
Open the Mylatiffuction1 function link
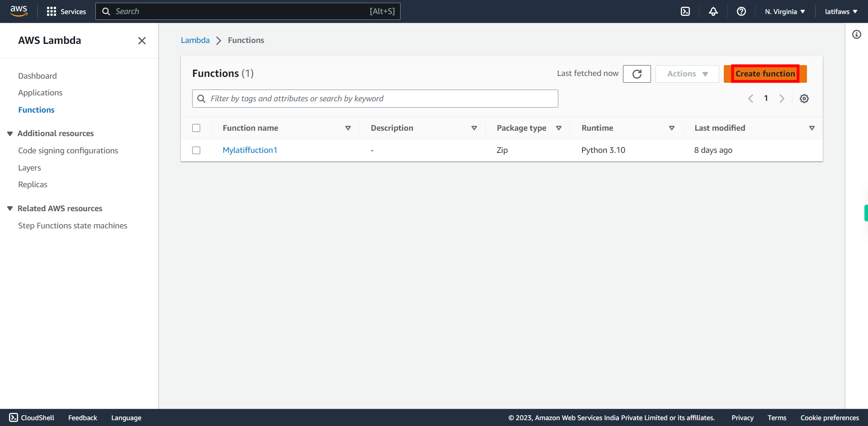pos(250,150)
